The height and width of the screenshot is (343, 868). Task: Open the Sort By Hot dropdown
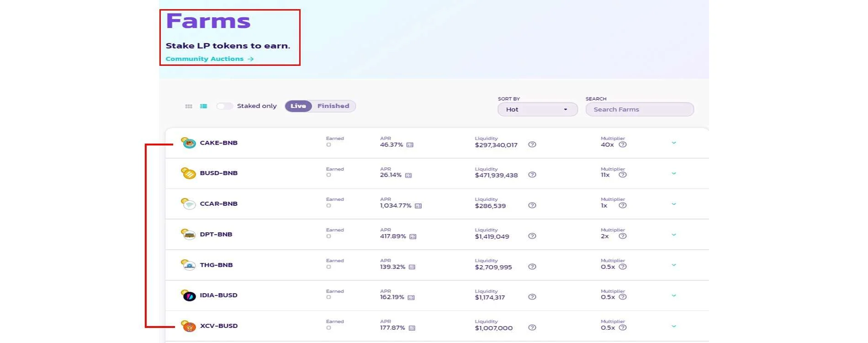click(537, 109)
